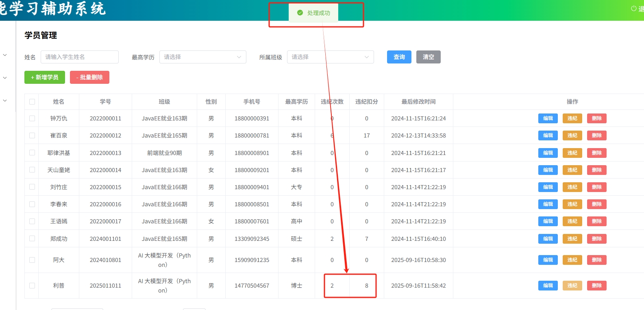
Task: Check the row for 天山童姥
Action: click(32, 170)
